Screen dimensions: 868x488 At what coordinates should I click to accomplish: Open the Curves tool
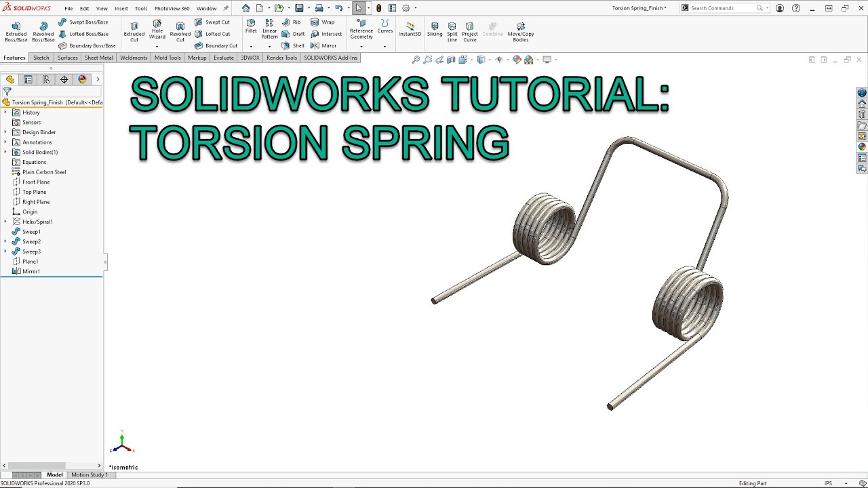(385, 26)
